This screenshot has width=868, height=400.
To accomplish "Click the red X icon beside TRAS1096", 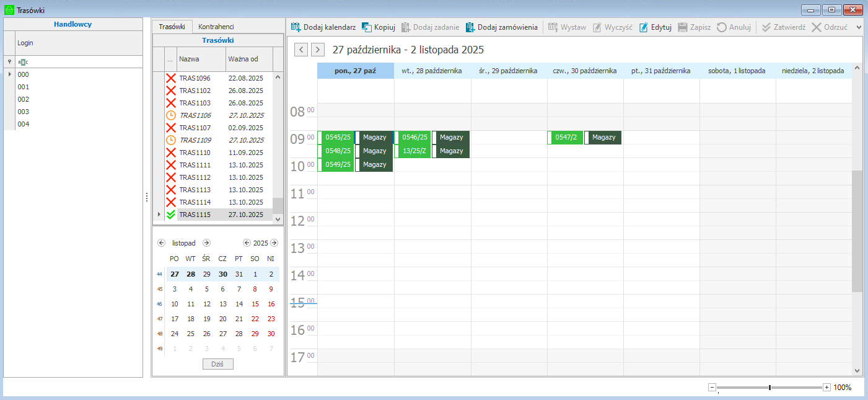I will 171,78.
